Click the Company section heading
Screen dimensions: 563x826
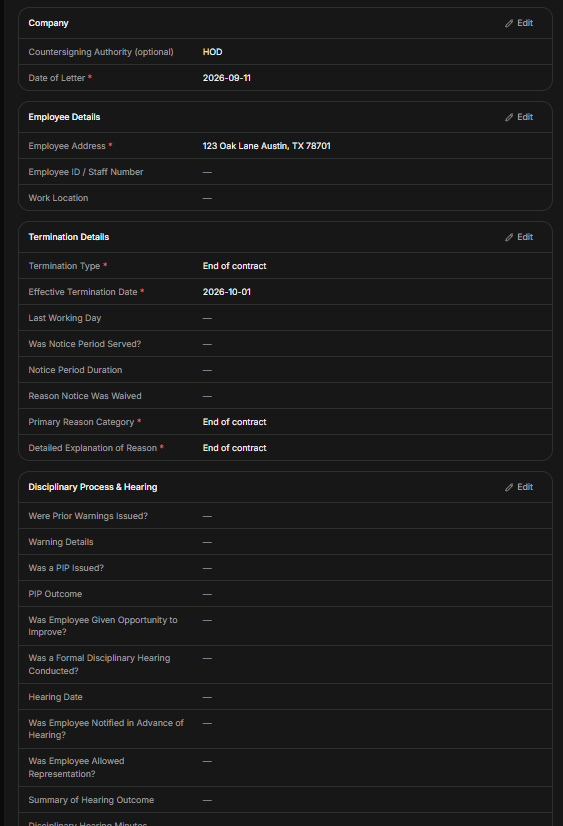click(48, 23)
